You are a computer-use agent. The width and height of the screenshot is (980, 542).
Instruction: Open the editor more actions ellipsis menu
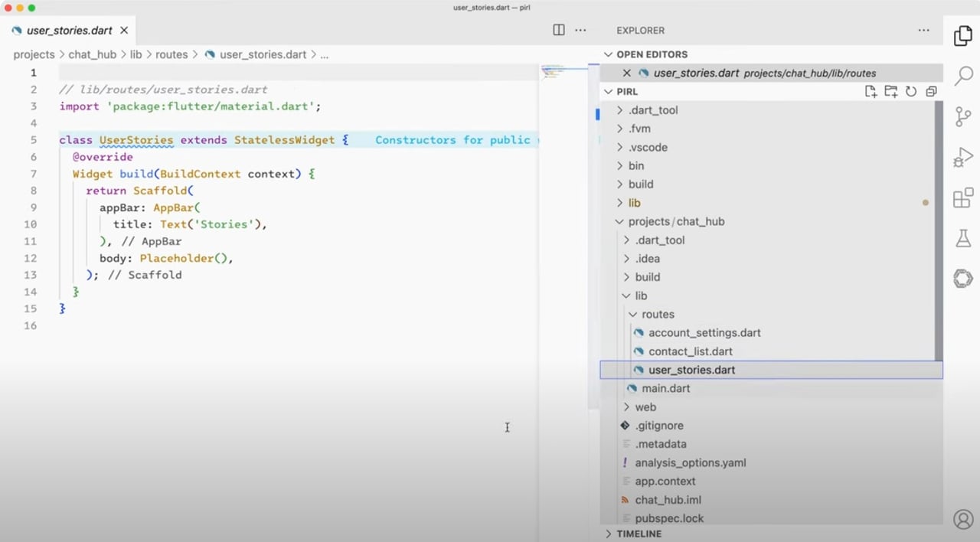(x=580, y=30)
